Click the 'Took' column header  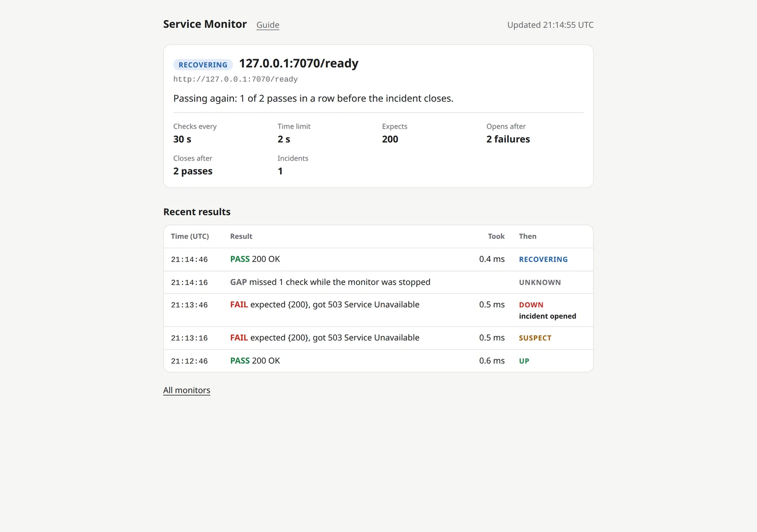[x=496, y=236]
